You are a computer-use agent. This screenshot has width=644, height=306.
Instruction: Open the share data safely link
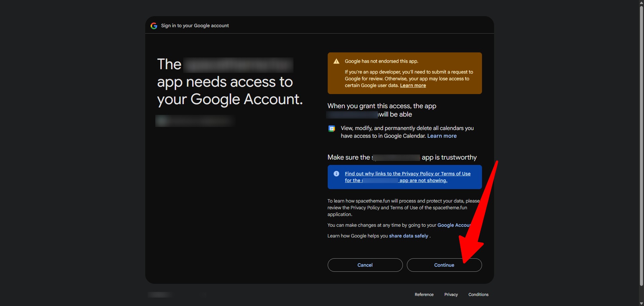tap(409, 236)
